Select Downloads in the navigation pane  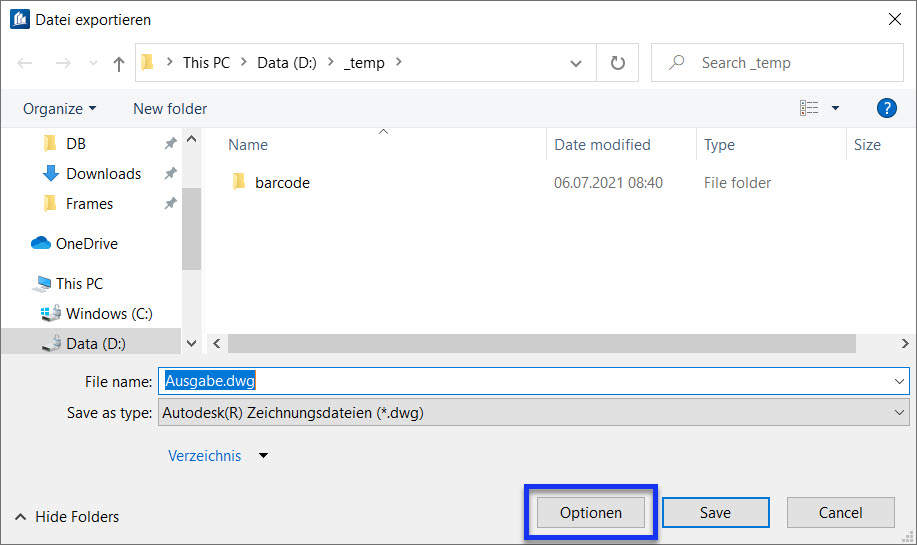(x=104, y=174)
